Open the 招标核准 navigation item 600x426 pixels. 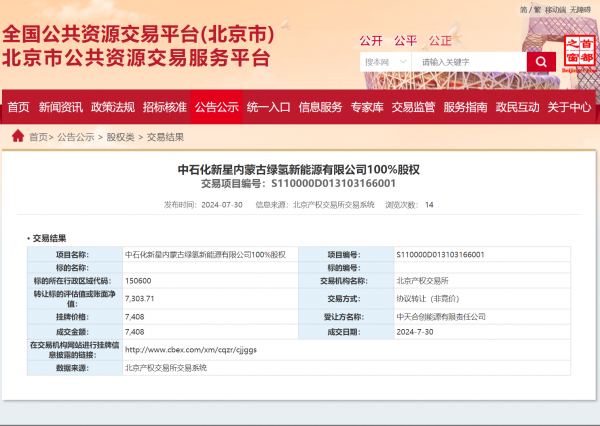[165, 107]
